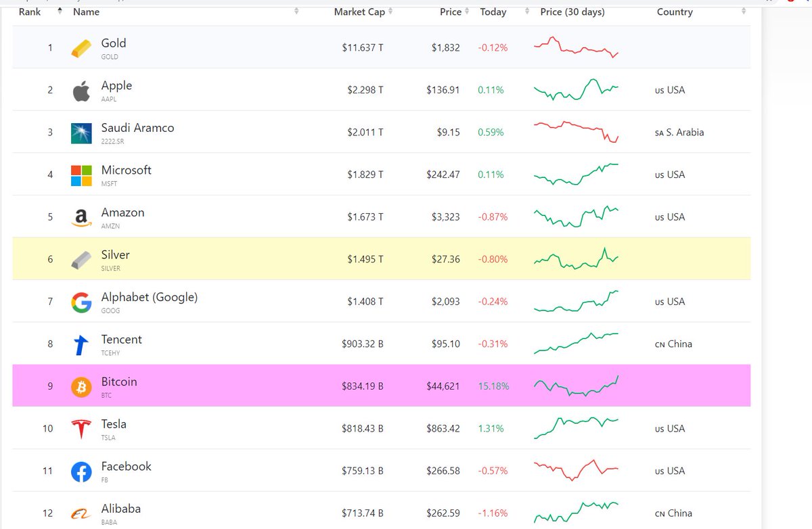The image size is (812, 529).
Task: Click Microsoft's USA country label
Action: [x=670, y=175]
